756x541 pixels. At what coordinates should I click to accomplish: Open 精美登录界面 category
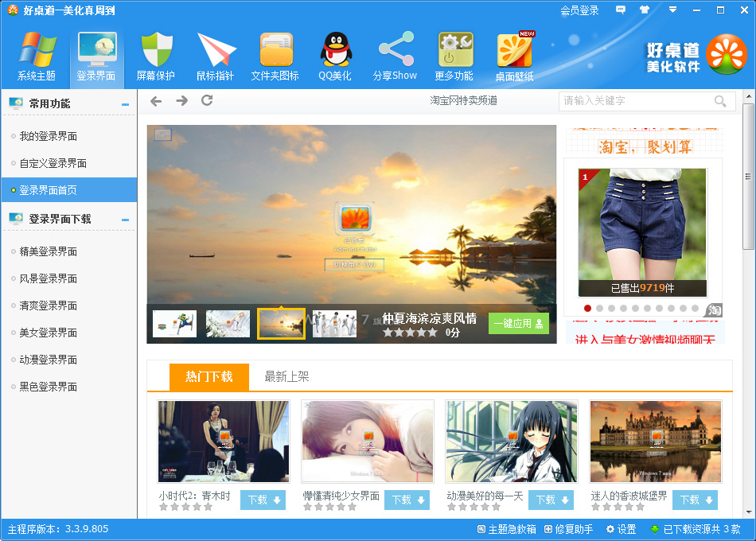pos(49,251)
